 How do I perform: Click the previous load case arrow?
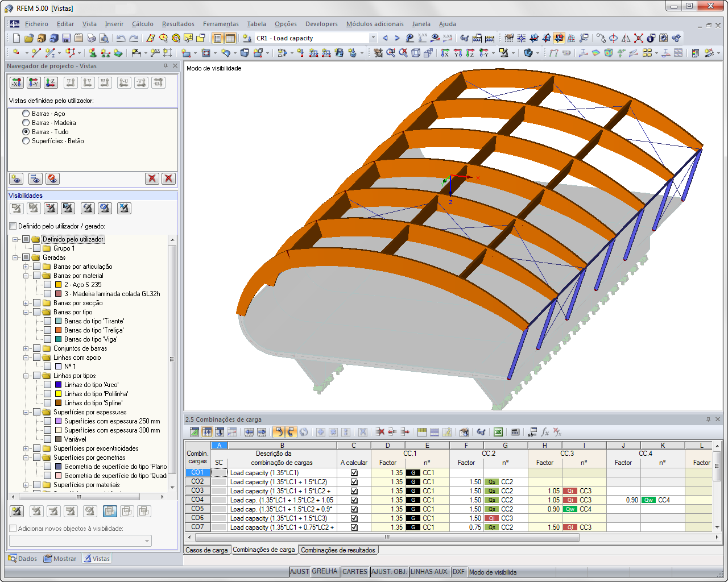385,38
